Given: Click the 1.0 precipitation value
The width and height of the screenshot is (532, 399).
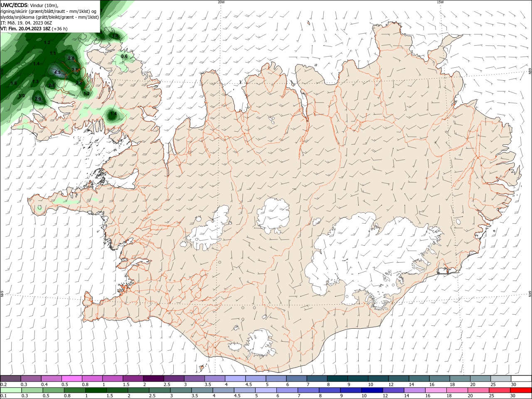Looking at the screenshot, I should (22, 96).
